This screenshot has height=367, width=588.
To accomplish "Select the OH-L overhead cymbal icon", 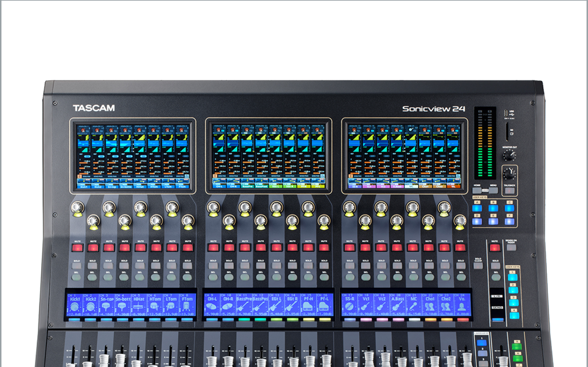I will click(212, 307).
